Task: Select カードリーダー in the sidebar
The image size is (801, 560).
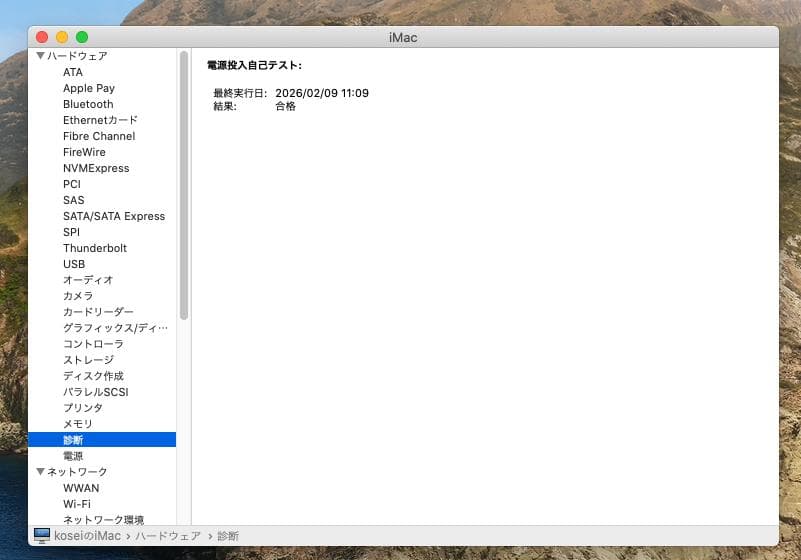Action: coord(98,312)
